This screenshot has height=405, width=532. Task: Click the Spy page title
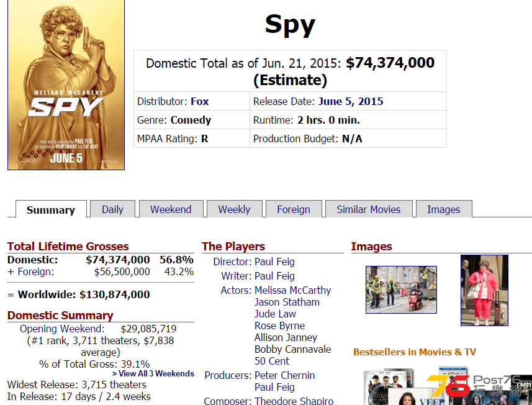[290, 24]
